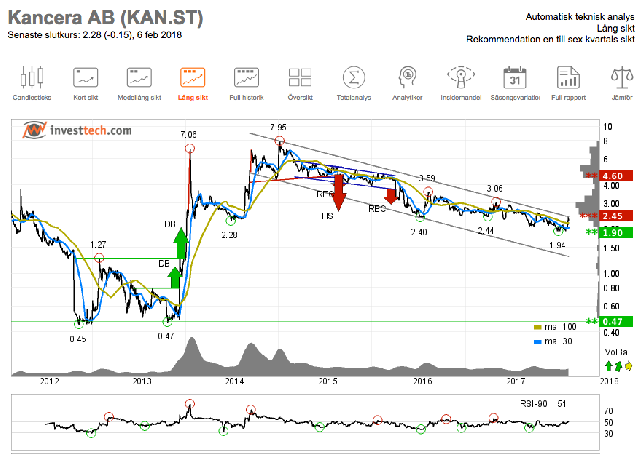
Task: Click the 0.45 low label
Action: 78,339
